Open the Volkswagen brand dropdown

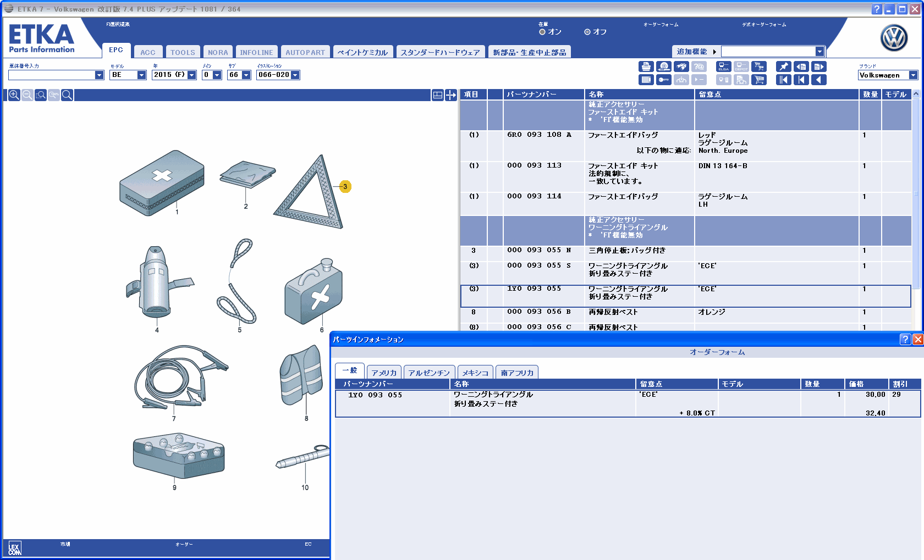pos(913,75)
